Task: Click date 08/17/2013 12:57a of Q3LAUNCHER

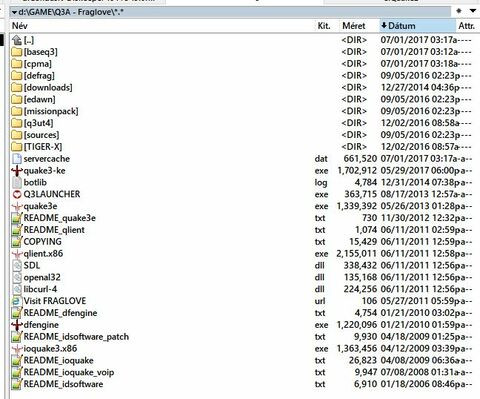Action: click(x=420, y=194)
